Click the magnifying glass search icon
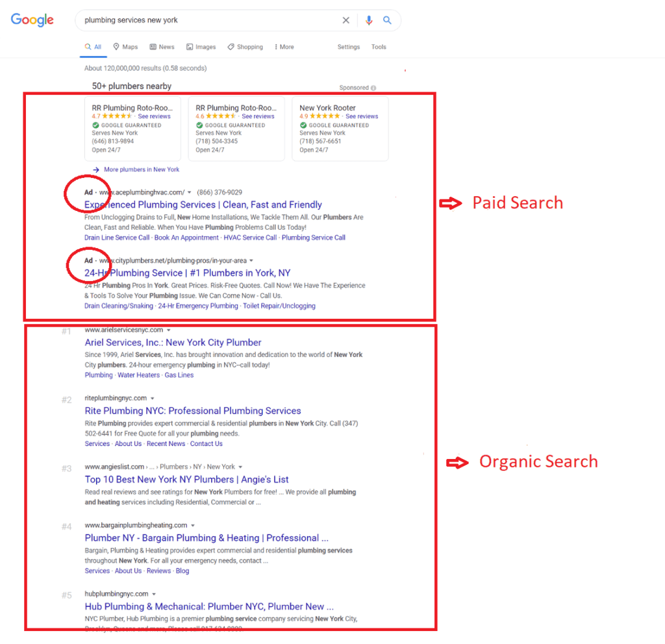Image resolution: width=665 pixels, height=644 pixels. point(388,20)
